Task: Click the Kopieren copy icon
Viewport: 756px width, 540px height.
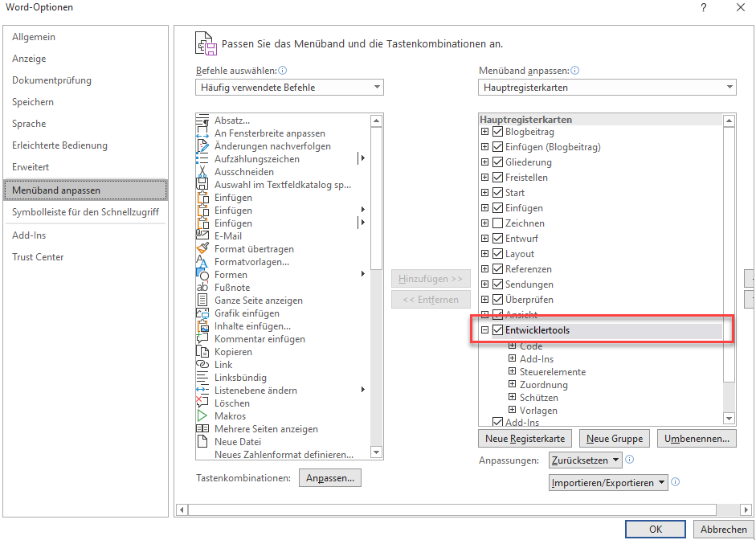Action: point(202,352)
